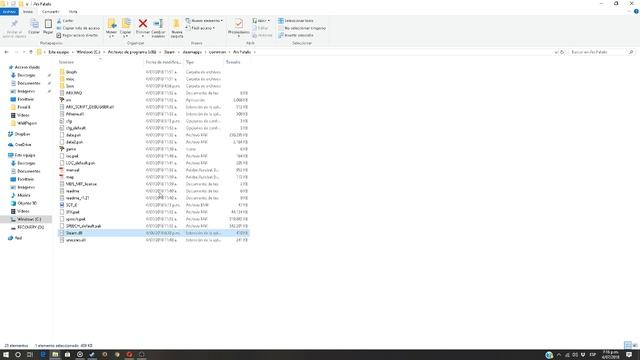Click No seleccionar ninguno
The width and height of the screenshot is (640, 360).
tap(302, 28)
